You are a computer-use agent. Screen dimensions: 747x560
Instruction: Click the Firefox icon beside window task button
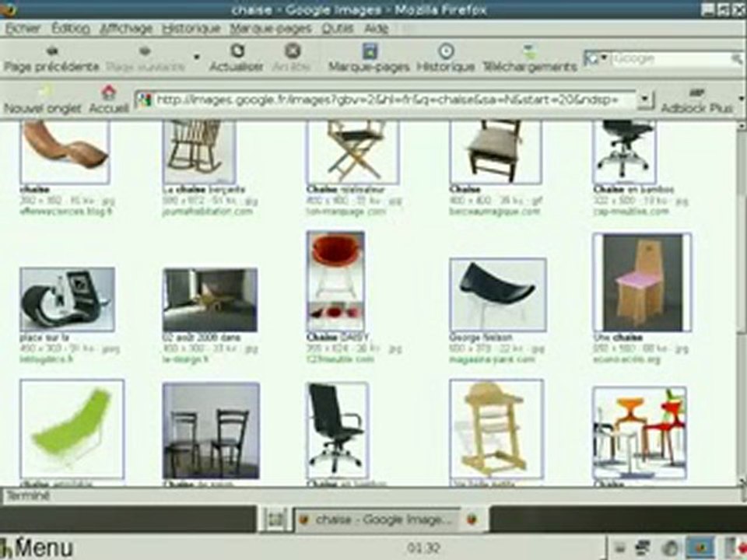[472, 519]
